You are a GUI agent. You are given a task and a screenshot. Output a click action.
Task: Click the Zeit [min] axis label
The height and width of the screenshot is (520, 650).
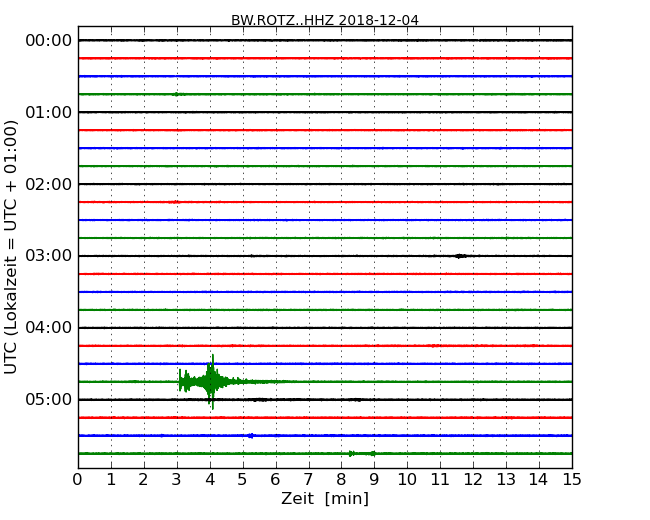coord(325,498)
